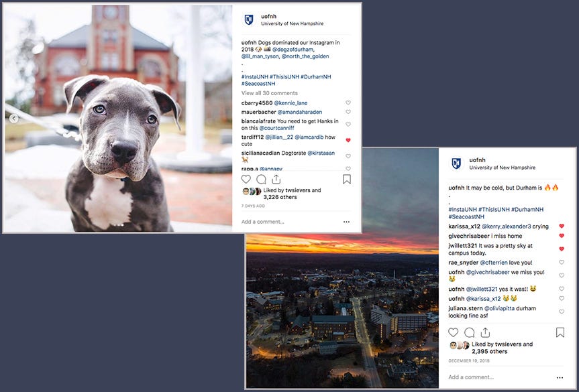The image size is (579, 392).
Task: Click the UNH avatar on the sunset post
Action: tap(456, 164)
